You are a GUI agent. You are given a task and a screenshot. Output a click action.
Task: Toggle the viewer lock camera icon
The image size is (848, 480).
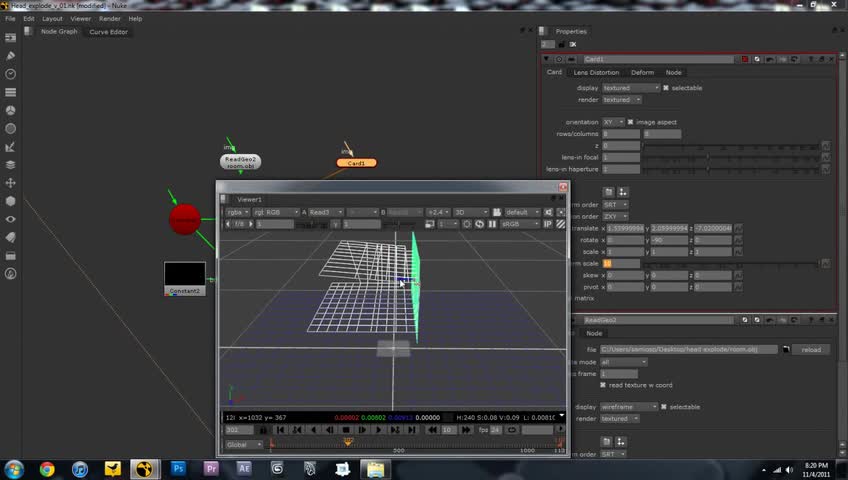(x=497, y=212)
